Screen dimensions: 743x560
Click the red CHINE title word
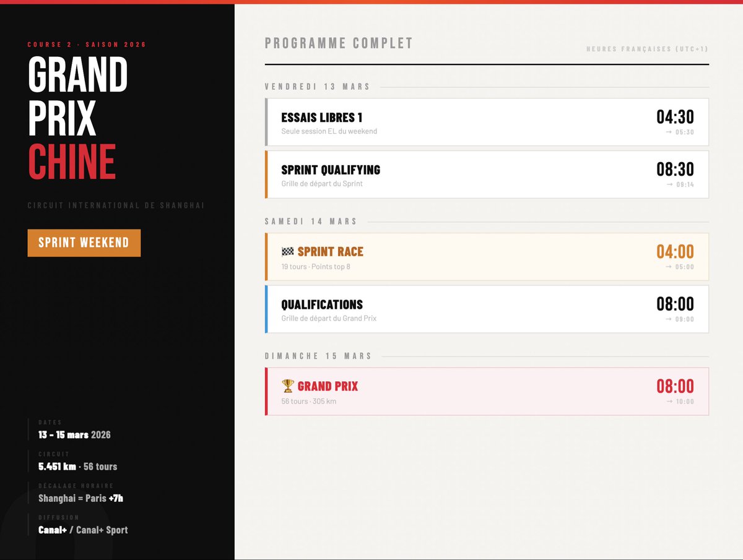point(72,162)
